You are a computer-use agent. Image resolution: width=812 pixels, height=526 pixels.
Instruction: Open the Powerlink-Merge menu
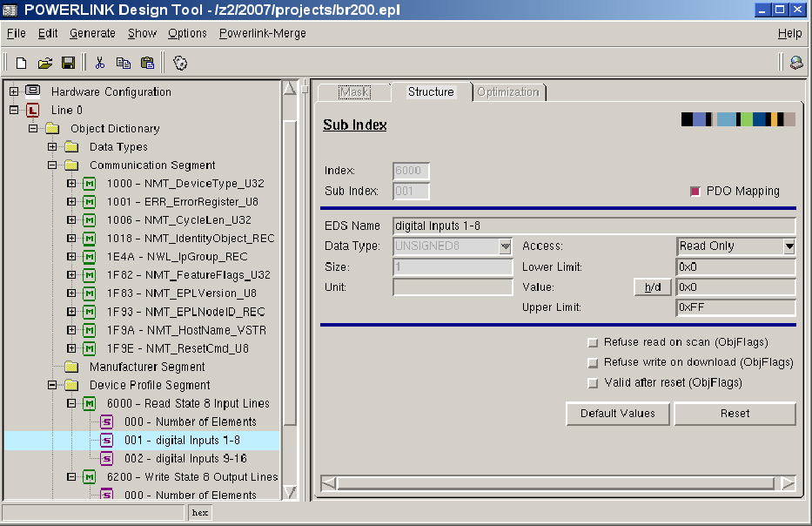pos(263,33)
